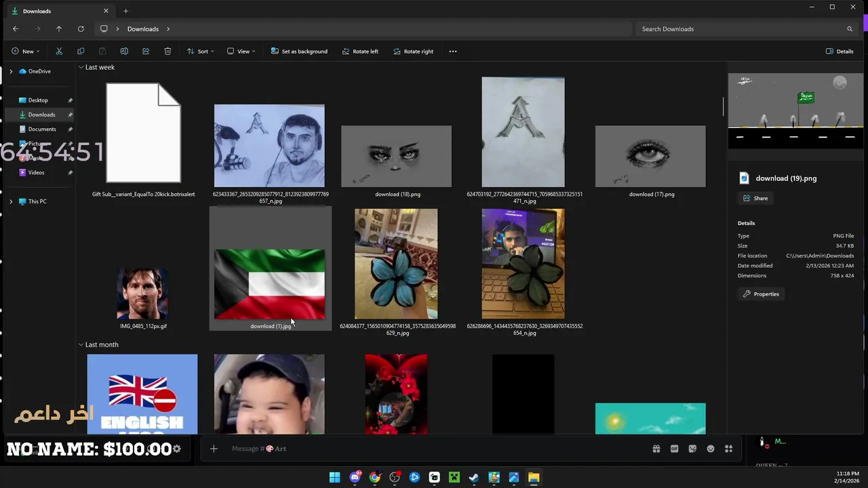Click the Rename icon in toolbar
Image resolution: width=868 pixels, height=488 pixels.
(124, 52)
